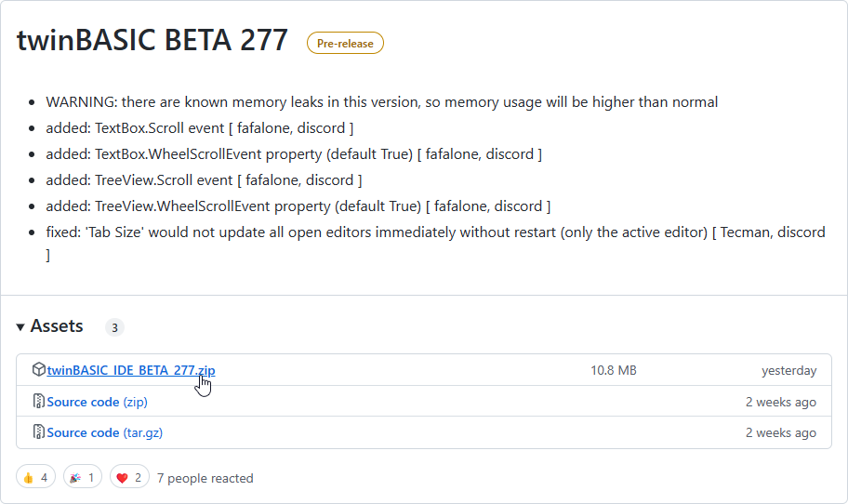Click '2 weeks ago' on Source code (tar.gz) row
The height and width of the screenshot is (504, 848).
(780, 432)
